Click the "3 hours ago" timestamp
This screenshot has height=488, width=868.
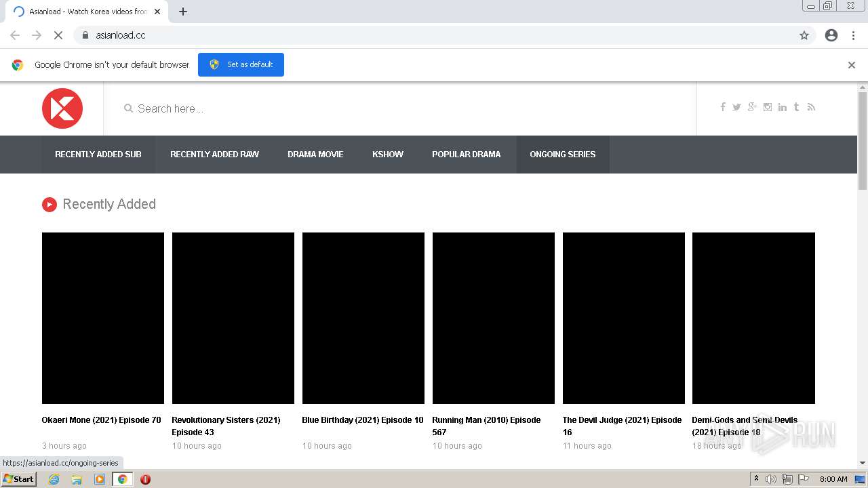click(x=64, y=446)
